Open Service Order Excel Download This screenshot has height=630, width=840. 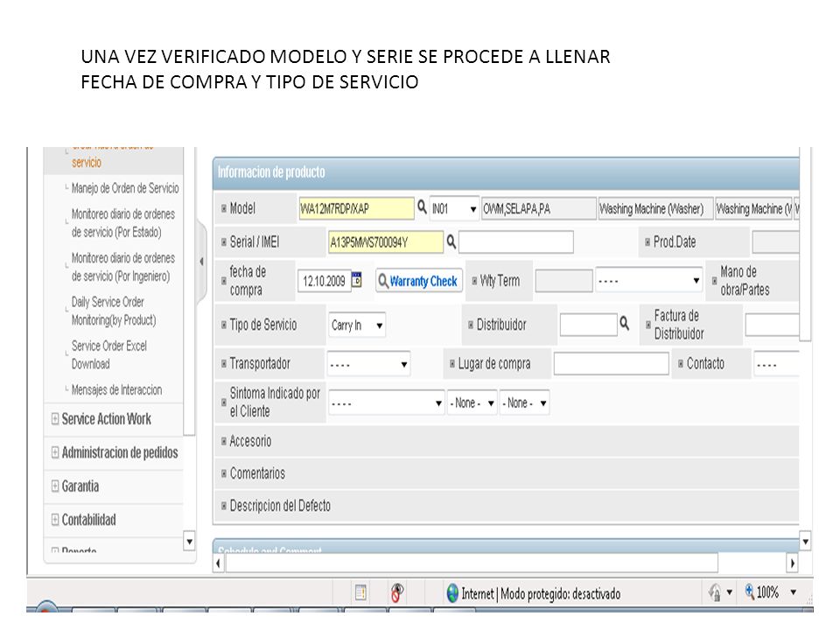(108, 354)
